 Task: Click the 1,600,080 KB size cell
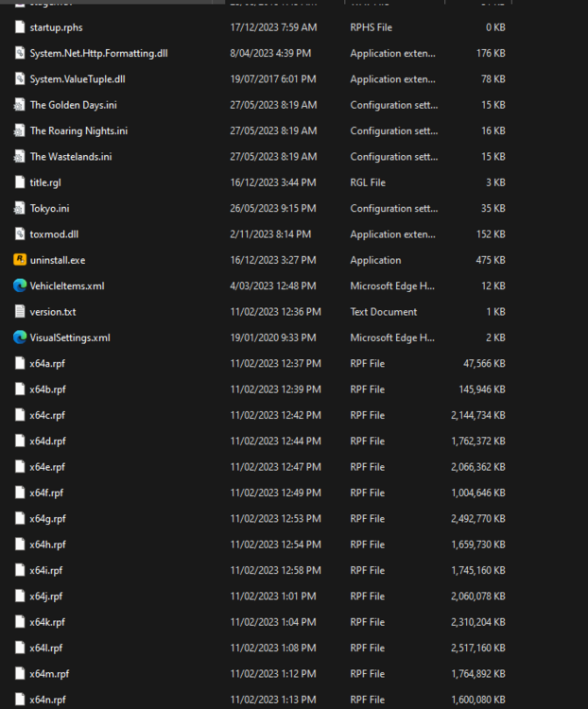pos(478,700)
